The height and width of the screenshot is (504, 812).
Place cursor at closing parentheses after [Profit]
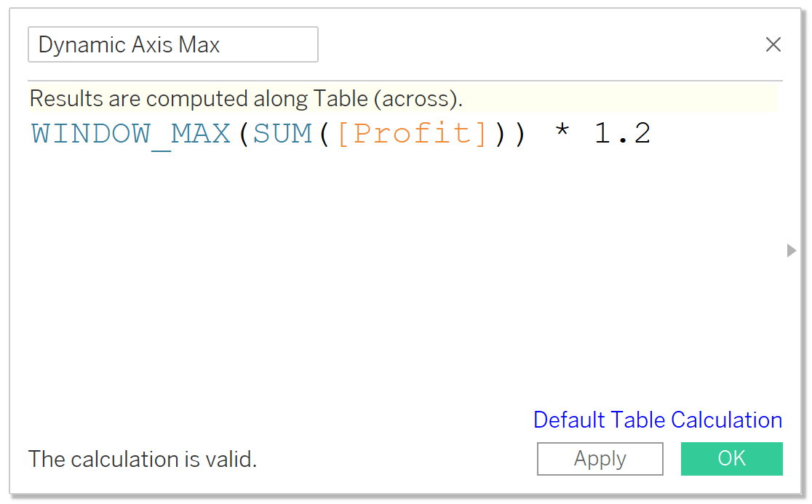pyautogui.click(x=510, y=134)
